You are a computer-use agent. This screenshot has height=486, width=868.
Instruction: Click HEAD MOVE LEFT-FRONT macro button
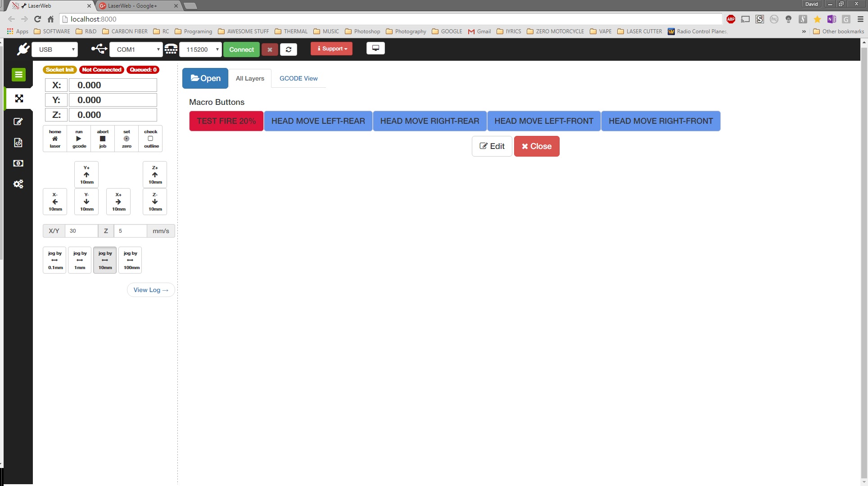[544, 121]
